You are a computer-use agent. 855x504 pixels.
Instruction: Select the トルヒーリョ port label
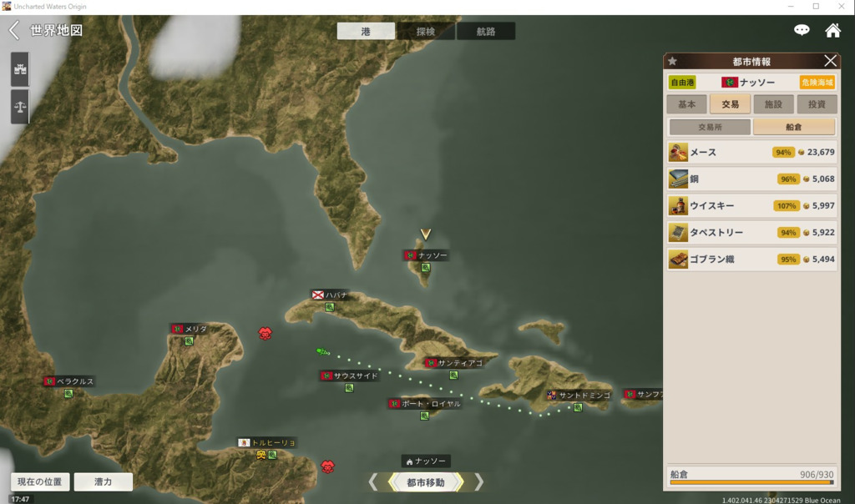267,442
